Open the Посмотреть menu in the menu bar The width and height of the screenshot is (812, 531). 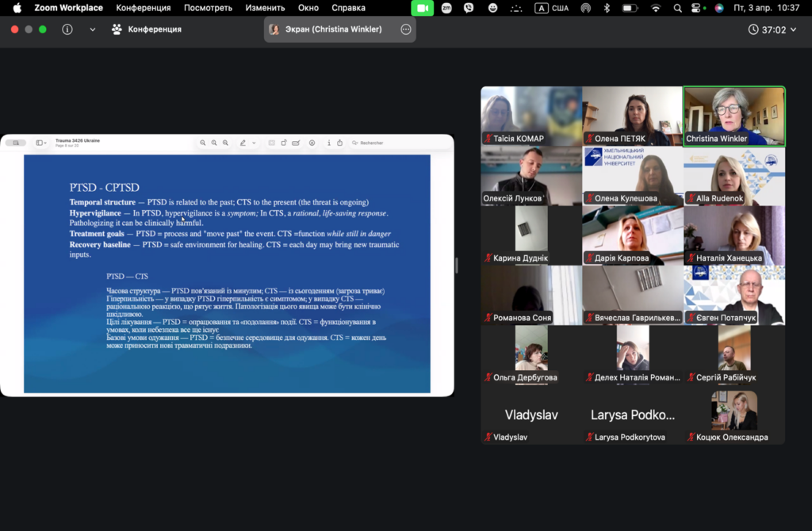(208, 8)
